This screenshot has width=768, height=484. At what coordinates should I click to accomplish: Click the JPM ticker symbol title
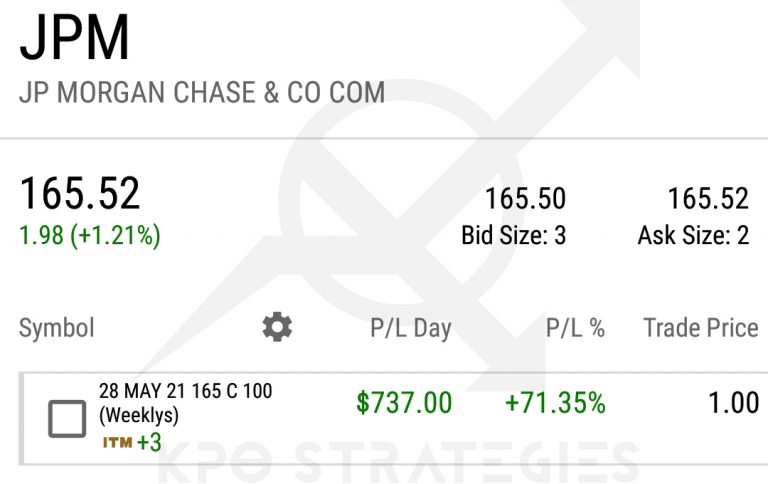click(x=75, y=40)
